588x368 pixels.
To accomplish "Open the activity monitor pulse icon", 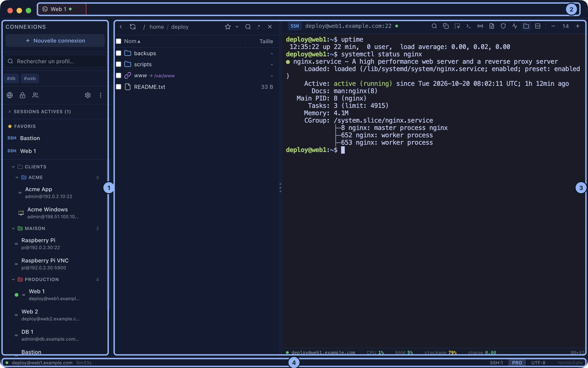I will tap(515, 26).
